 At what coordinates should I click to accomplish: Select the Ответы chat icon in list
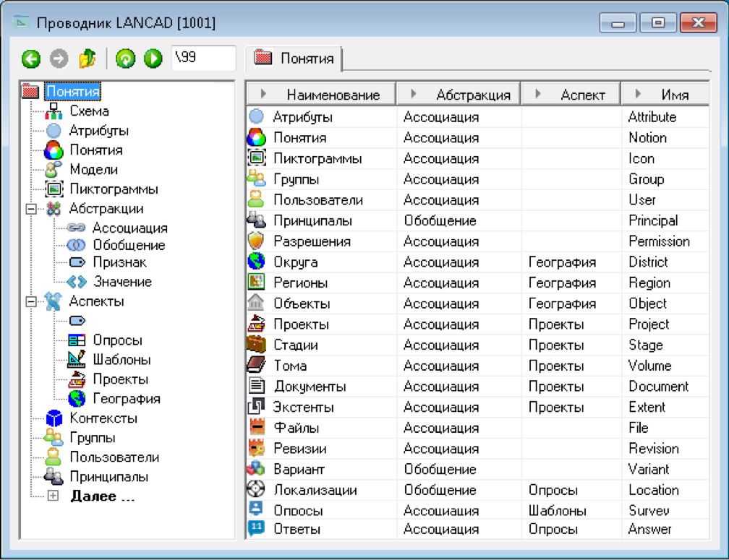point(256,528)
